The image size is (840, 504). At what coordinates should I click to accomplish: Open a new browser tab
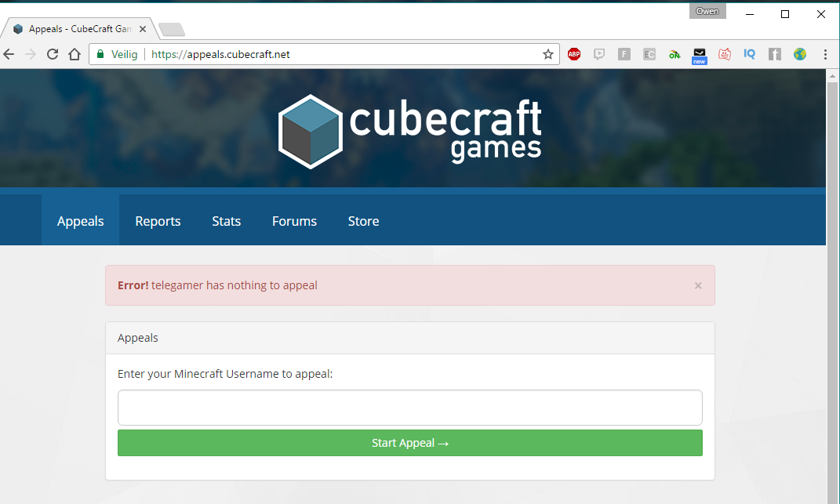[172, 30]
